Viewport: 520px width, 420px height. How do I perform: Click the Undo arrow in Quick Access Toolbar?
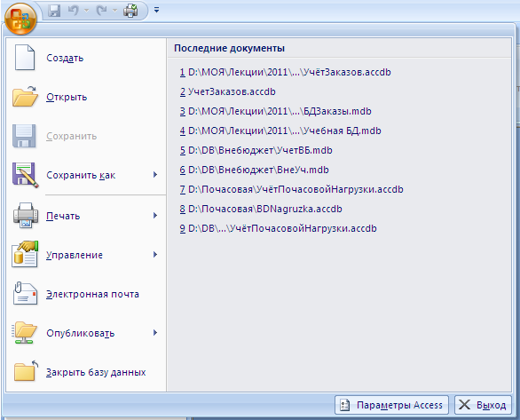(x=74, y=11)
